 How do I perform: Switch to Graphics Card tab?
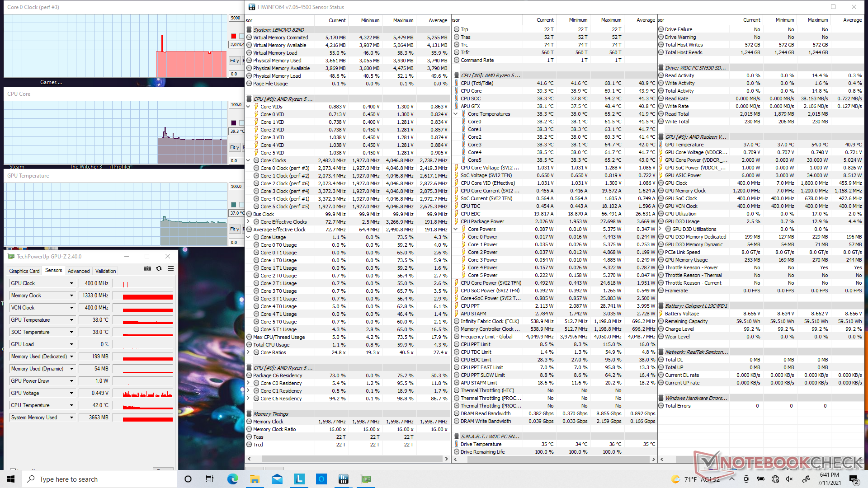pos(24,271)
